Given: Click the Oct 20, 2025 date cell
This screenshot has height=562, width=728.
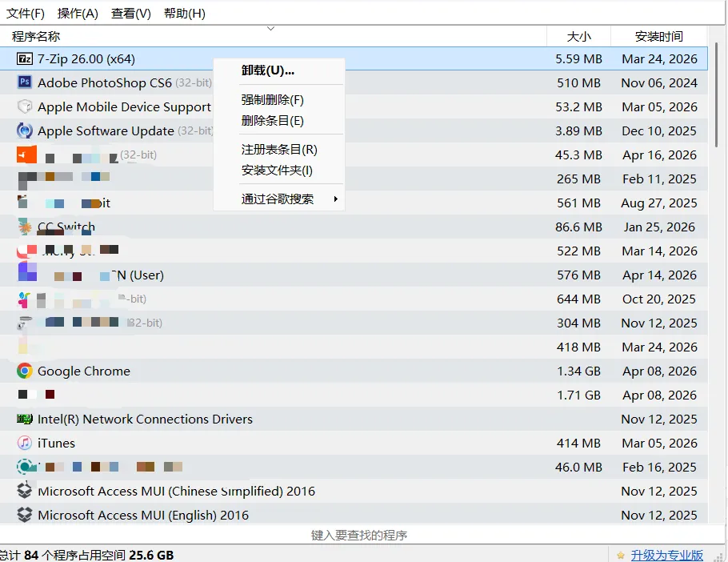Looking at the screenshot, I should tap(659, 299).
